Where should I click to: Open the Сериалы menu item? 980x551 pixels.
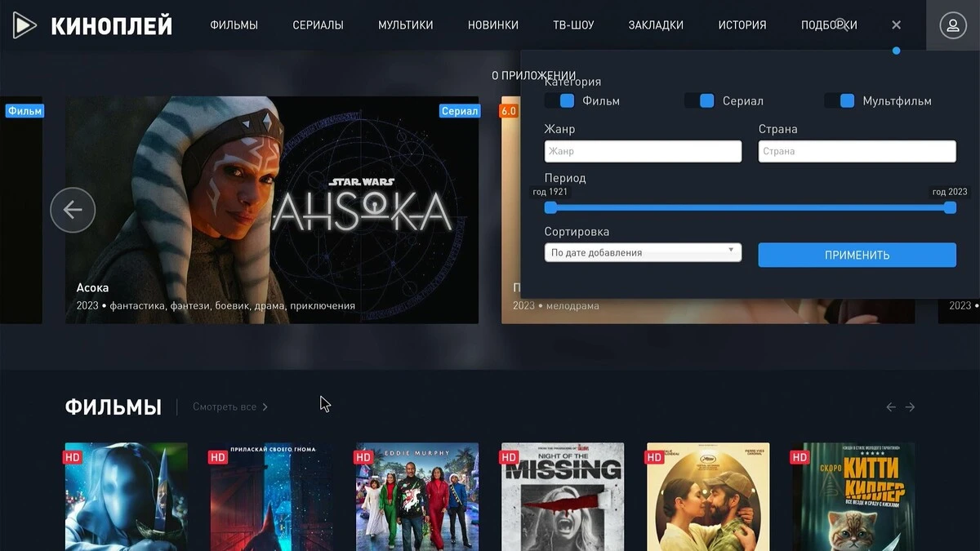318,25
